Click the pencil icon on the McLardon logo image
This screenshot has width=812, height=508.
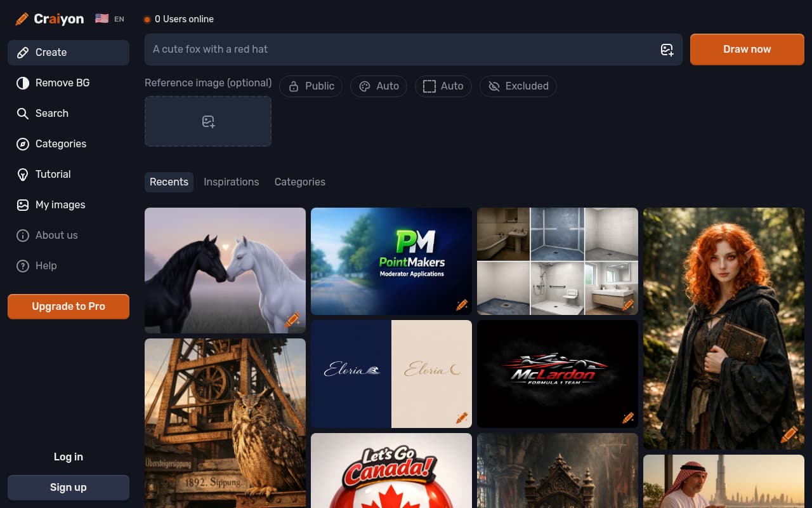point(628,418)
